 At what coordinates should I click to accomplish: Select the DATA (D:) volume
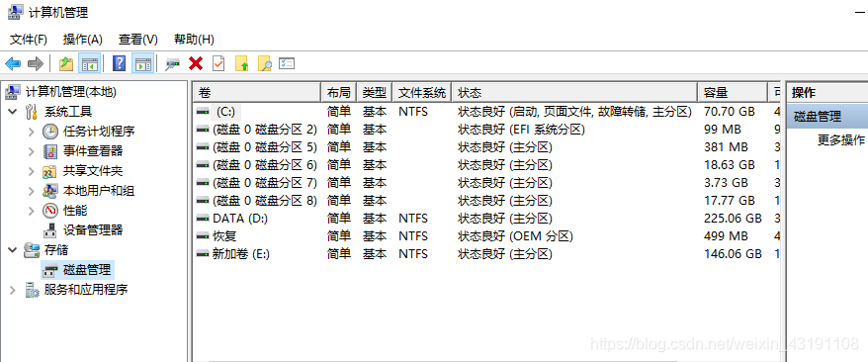click(x=487, y=219)
